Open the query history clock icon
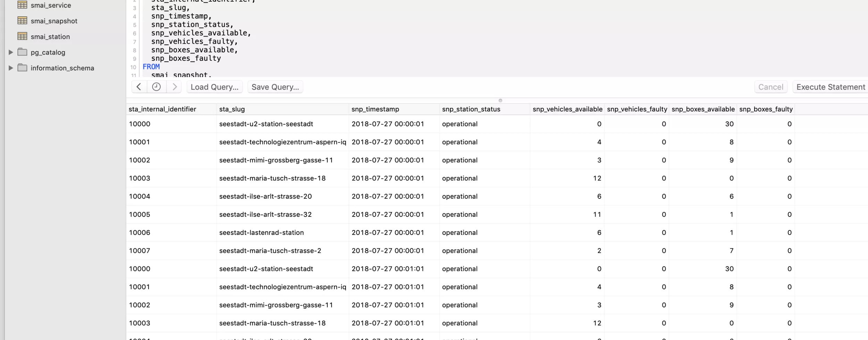868x340 pixels. (x=157, y=87)
